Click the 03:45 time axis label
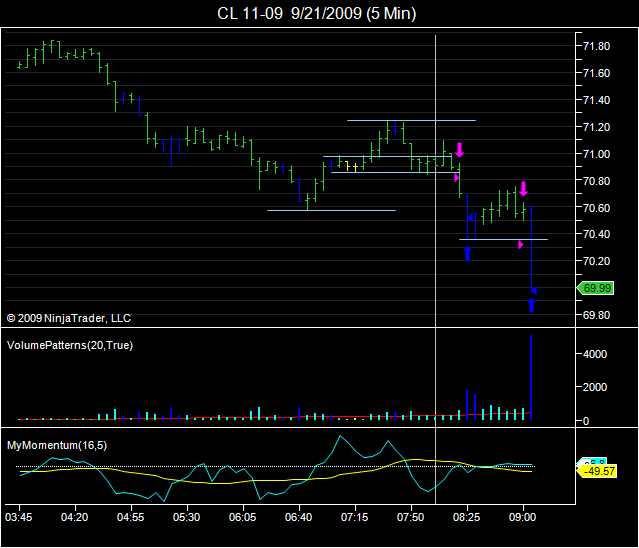This screenshot has height=548, width=639. [19, 517]
